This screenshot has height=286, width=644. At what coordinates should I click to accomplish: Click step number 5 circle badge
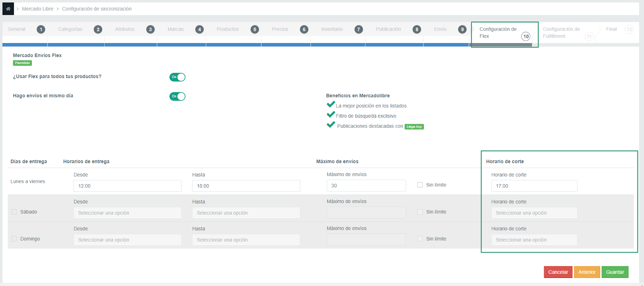(255, 29)
